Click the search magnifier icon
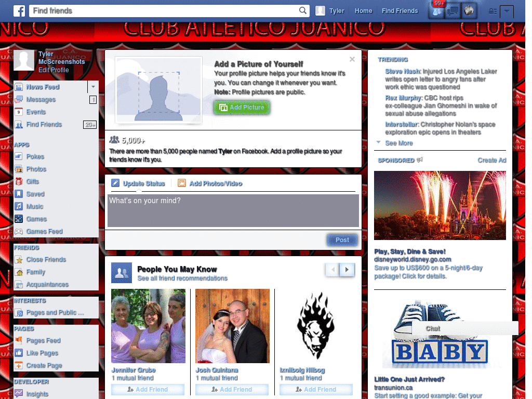Screen dimensions: 532x399 click(303, 10)
